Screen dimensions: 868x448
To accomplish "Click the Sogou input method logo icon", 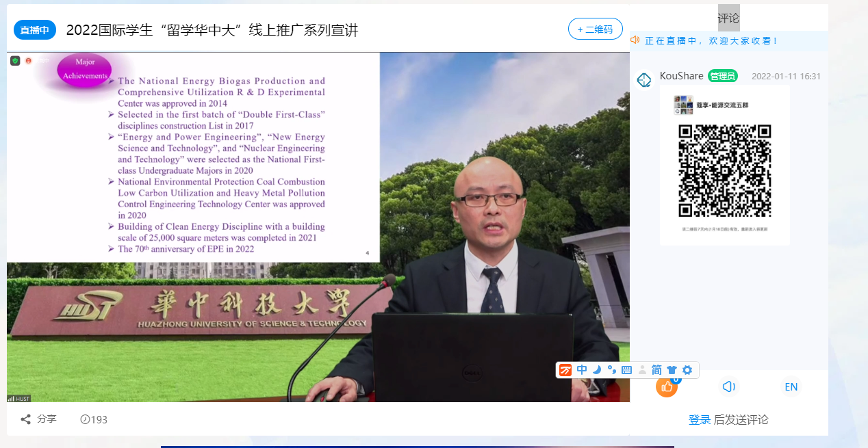I will pyautogui.click(x=565, y=370).
